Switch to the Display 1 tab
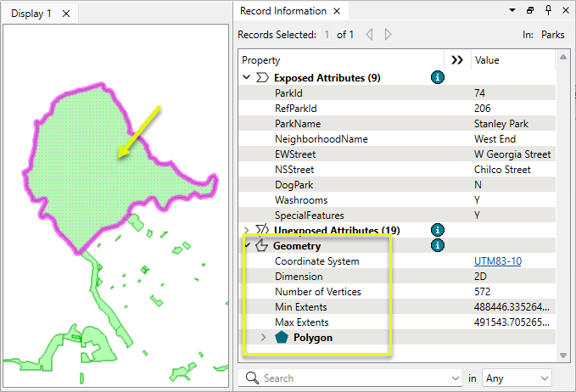The width and height of the screenshot is (576, 392). point(31,14)
